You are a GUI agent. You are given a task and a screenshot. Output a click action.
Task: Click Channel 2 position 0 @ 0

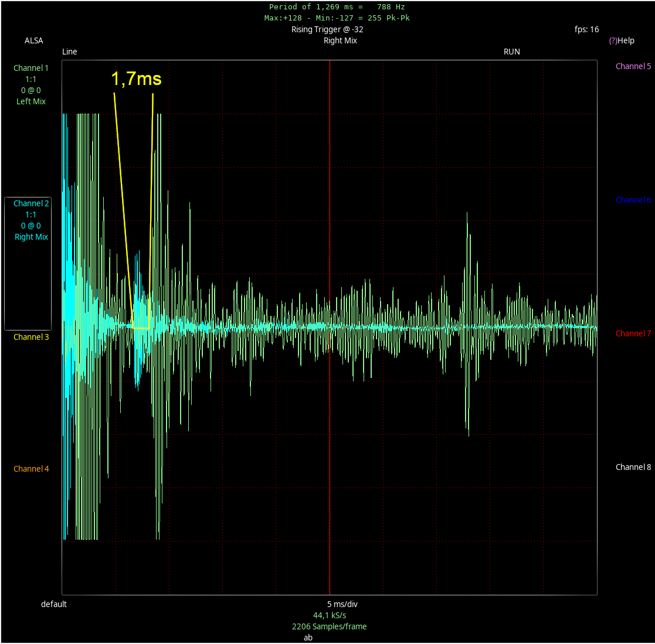(31, 226)
